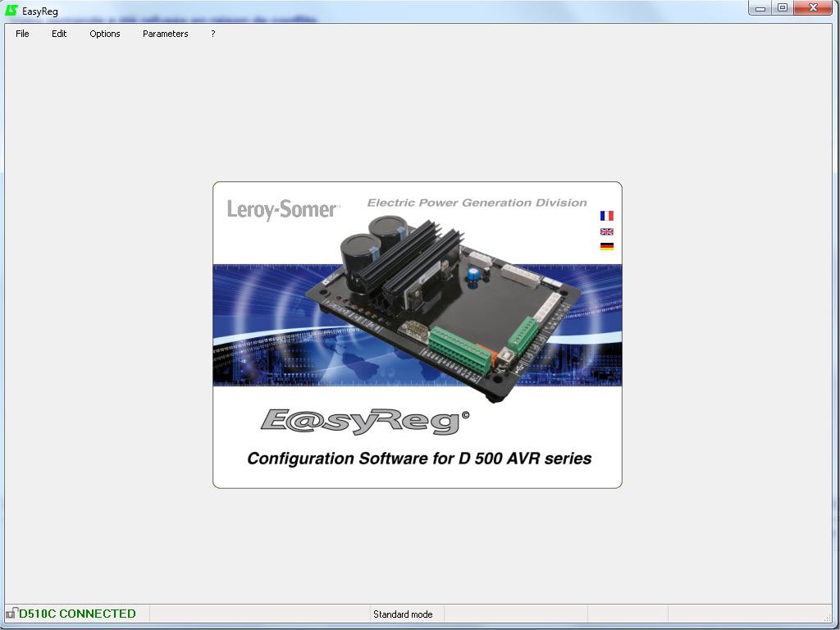Select French language via the French flag

pos(606,216)
